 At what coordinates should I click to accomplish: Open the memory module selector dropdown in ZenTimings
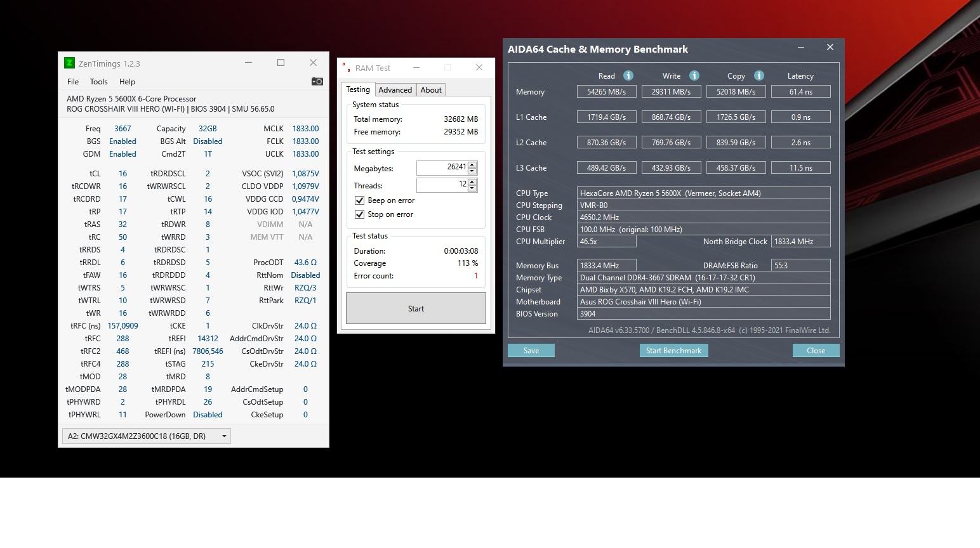click(146, 436)
